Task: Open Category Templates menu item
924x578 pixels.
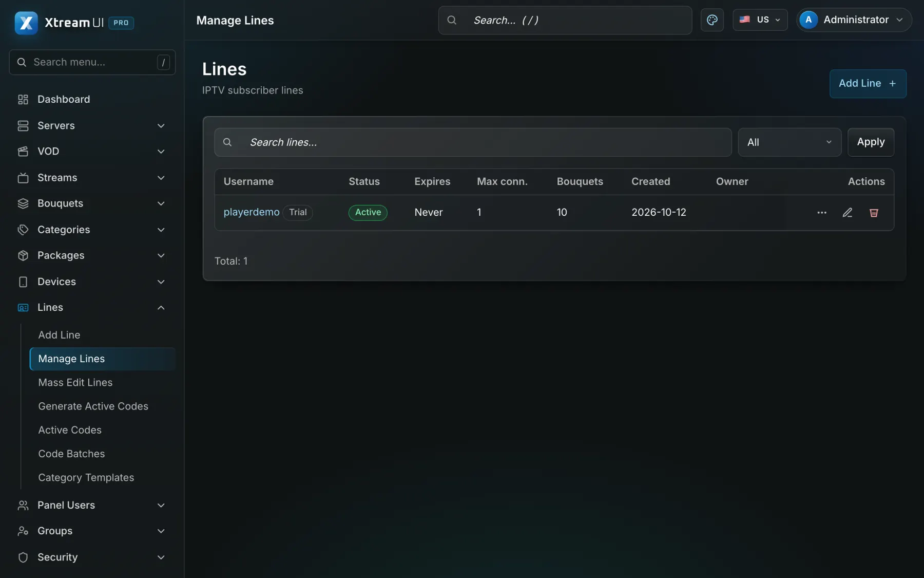Action: 103,478
